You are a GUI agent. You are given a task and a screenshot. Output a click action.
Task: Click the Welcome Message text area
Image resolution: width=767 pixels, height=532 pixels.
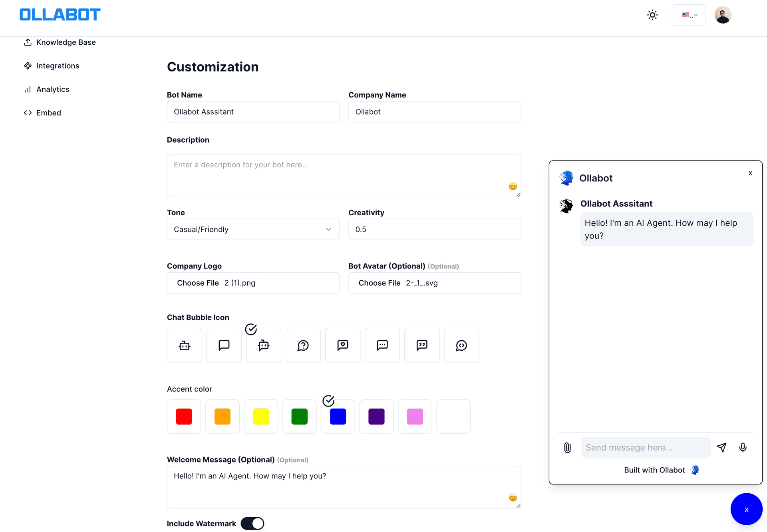(344, 487)
